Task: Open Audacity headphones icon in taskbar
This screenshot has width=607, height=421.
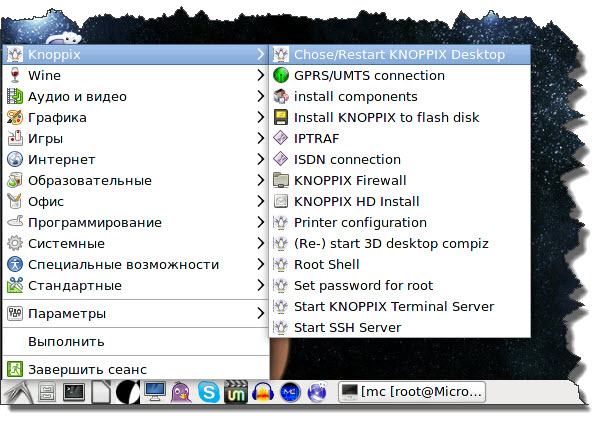Action: click(263, 392)
